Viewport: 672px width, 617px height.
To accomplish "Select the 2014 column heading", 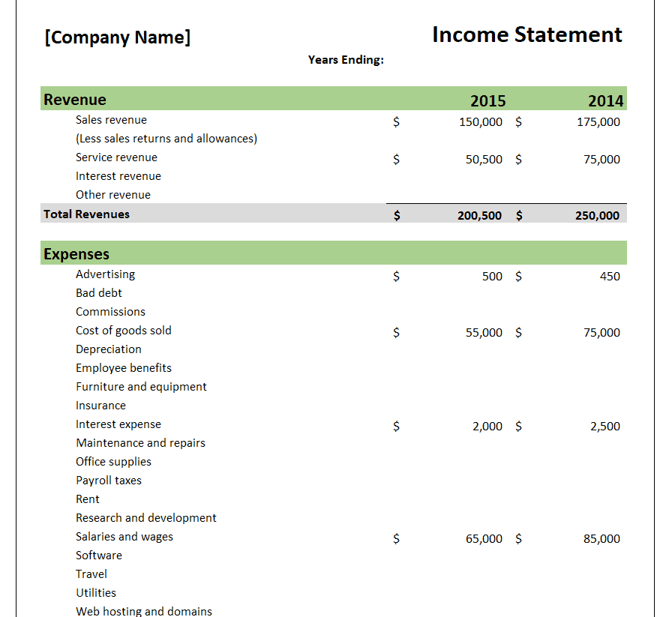I will click(x=605, y=101).
